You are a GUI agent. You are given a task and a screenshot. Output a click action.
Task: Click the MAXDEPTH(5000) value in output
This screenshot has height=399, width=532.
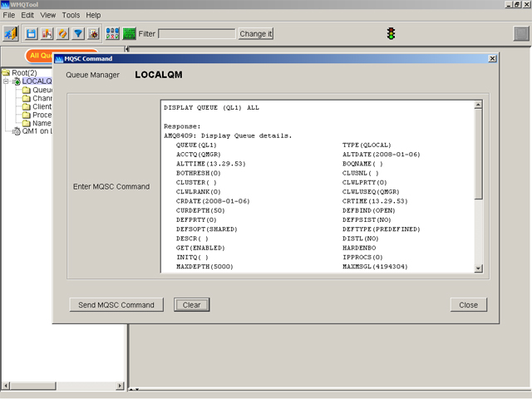click(204, 267)
